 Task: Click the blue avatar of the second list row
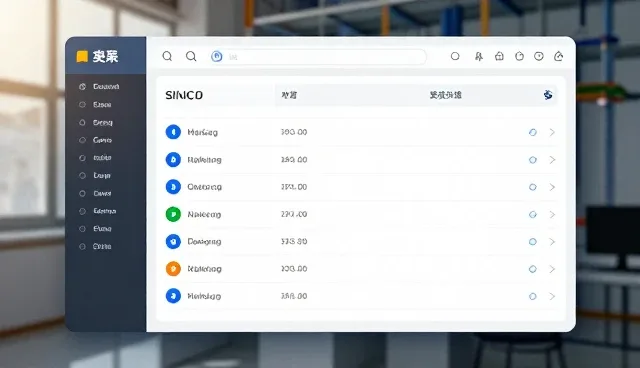(x=173, y=160)
